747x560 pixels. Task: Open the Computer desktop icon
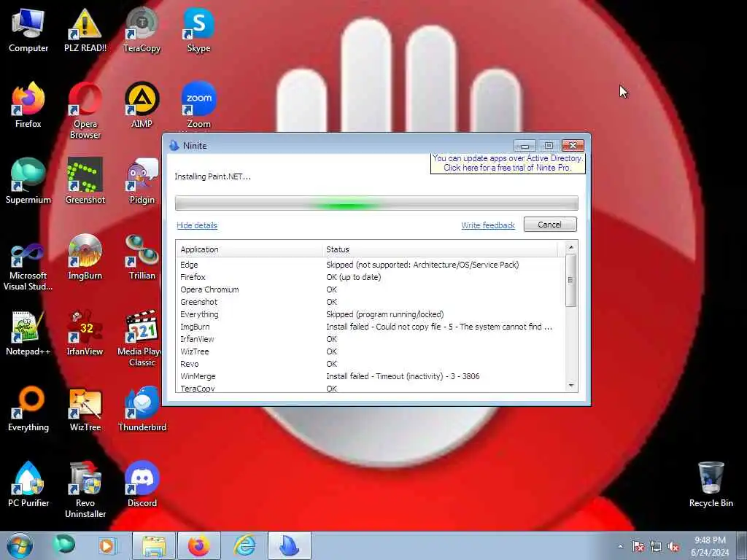[x=28, y=29]
